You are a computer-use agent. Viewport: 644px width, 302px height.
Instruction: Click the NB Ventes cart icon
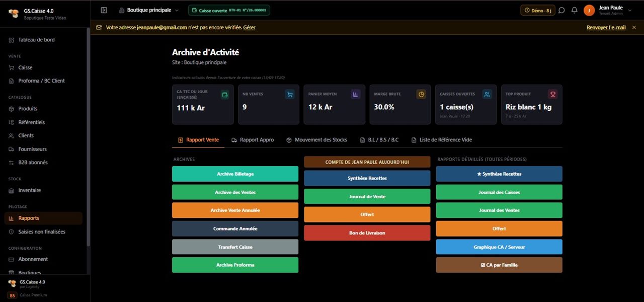point(289,94)
